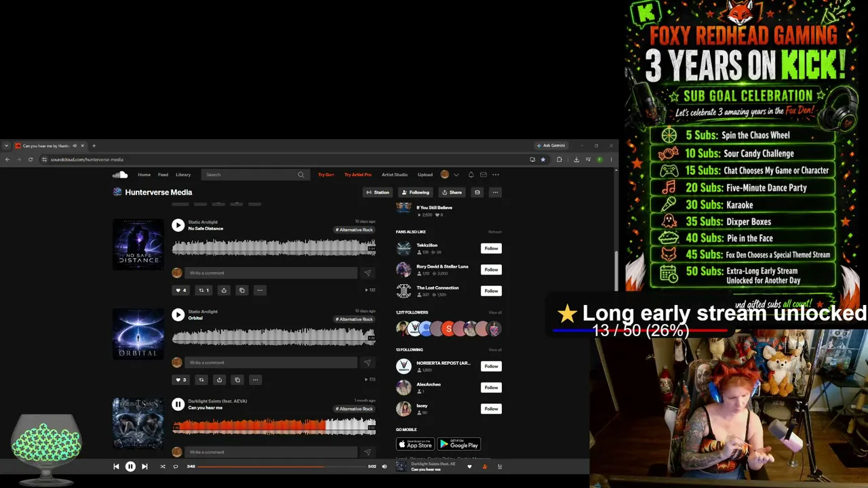The width and height of the screenshot is (868, 488).
Task: Copy link for No Safe Distance
Action: click(x=241, y=290)
